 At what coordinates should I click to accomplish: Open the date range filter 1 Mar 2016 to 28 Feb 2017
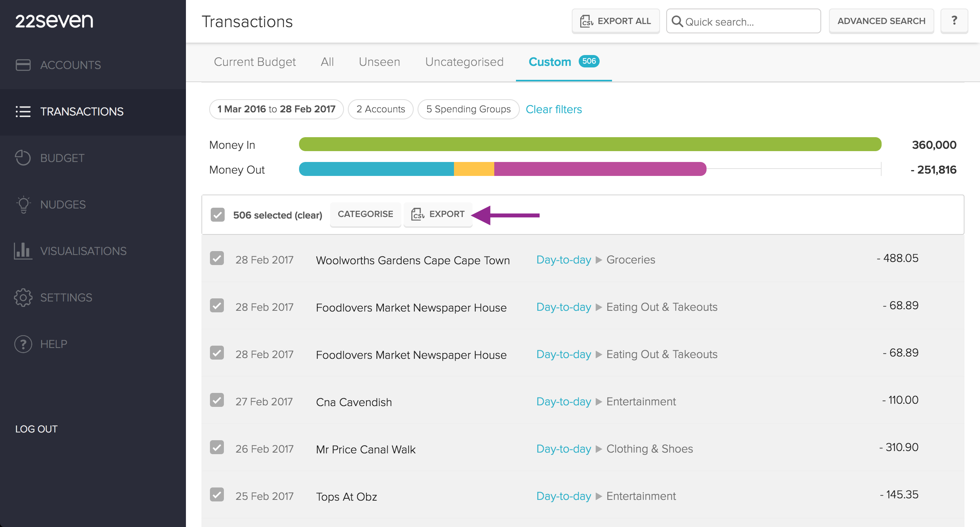coord(277,109)
